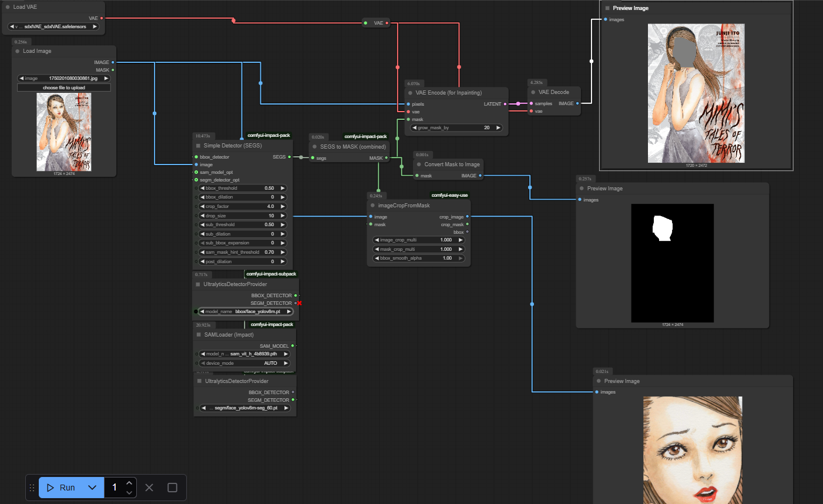Collapse the Load Image node
Image resolution: width=823 pixels, height=504 pixels.
pos(18,51)
